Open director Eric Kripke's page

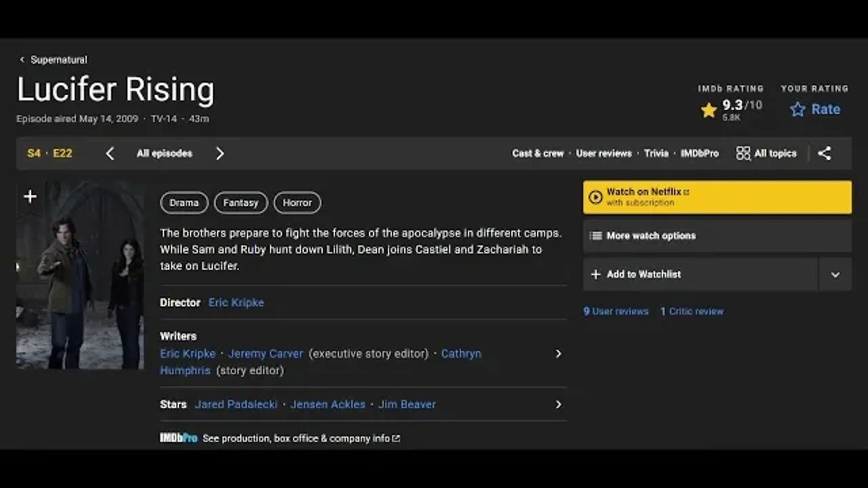pyautogui.click(x=236, y=302)
